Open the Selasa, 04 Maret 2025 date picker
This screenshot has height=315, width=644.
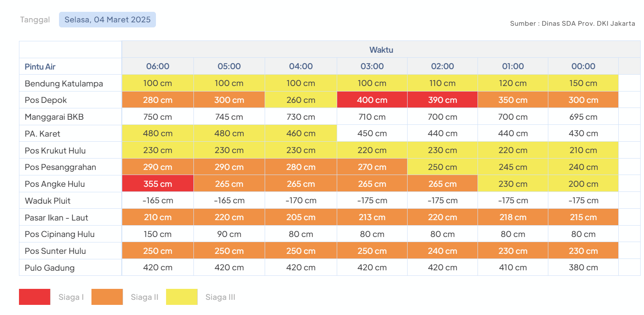pyautogui.click(x=107, y=20)
